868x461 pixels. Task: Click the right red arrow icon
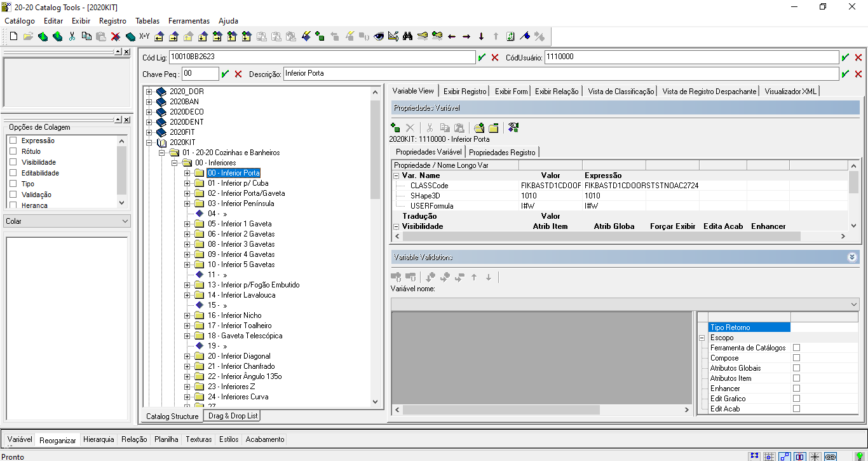pos(466,36)
